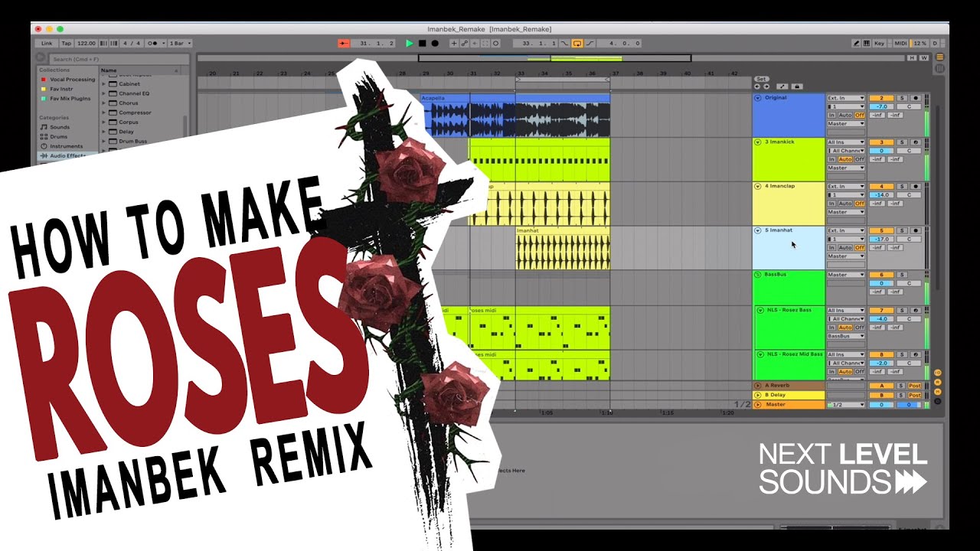Open the Ext. In input dropdown on Original

pyautogui.click(x=846, y=98)
